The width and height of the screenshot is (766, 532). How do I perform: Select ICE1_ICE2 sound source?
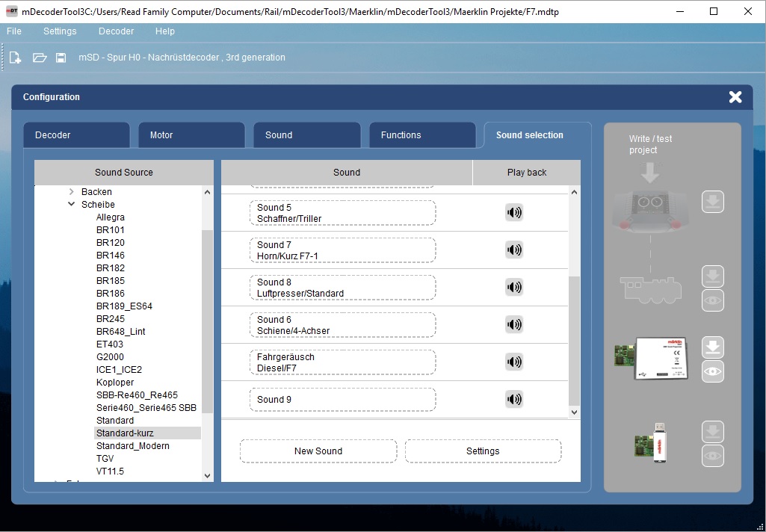[x=120, y=370]
